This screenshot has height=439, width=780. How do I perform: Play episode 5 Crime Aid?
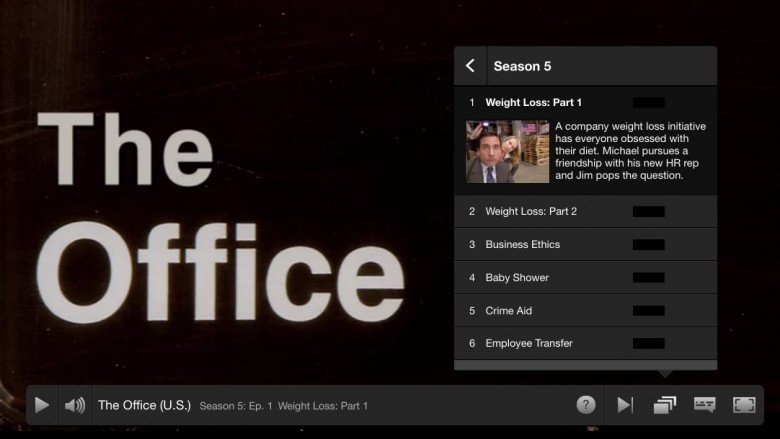(x=585, y=311)
